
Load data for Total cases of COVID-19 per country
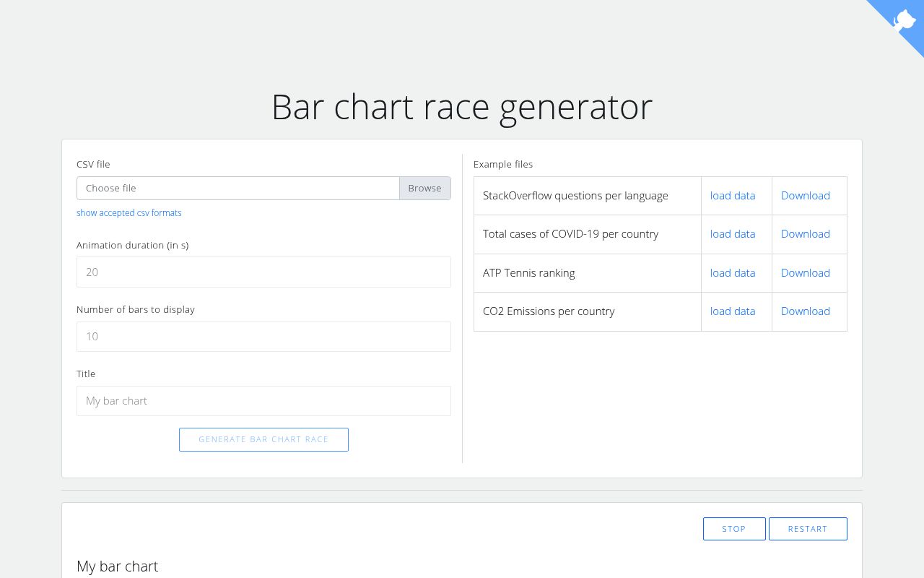733,234
